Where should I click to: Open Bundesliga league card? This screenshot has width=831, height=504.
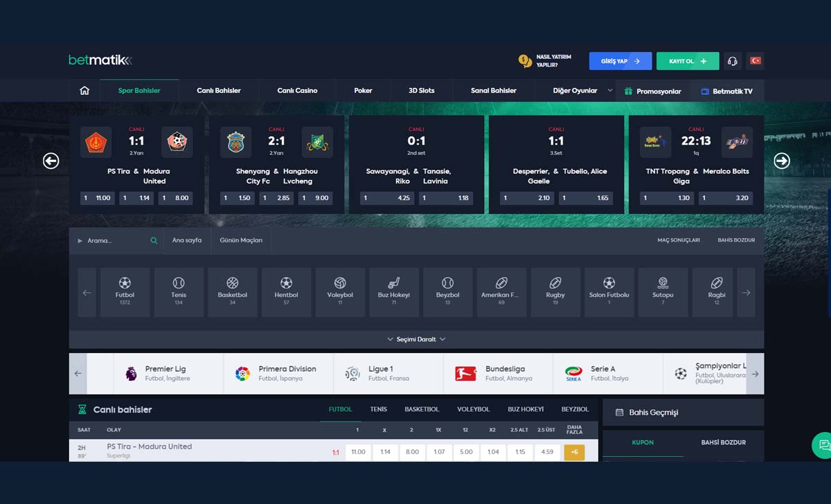point(499,374)
